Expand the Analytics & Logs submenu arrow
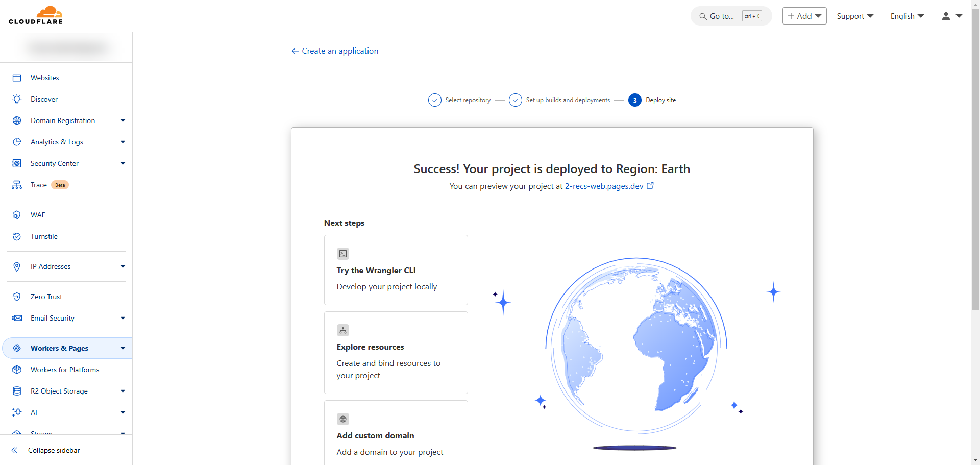This screenshot has width=980, height=465. pyautogui.click(x=123, y=142)
